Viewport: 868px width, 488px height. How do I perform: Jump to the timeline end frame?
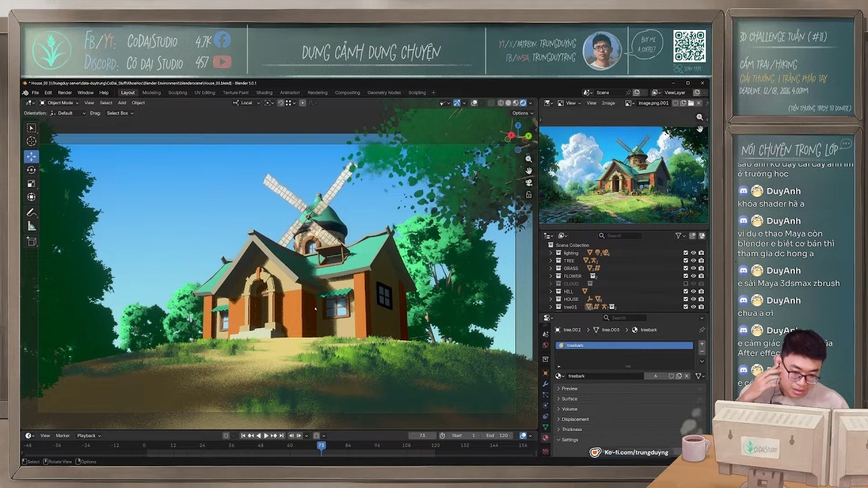click(281, 436)
